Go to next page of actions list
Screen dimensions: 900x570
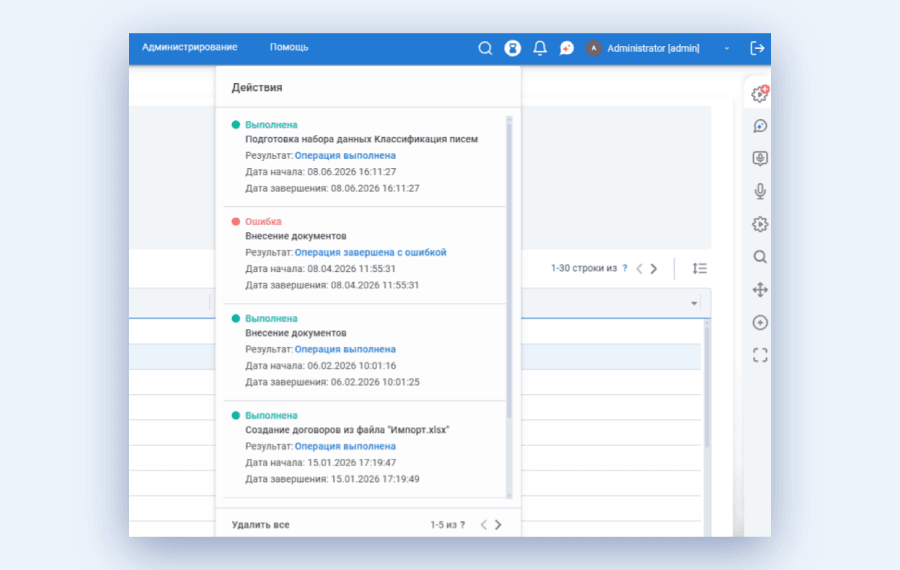(x=498, y=525)
